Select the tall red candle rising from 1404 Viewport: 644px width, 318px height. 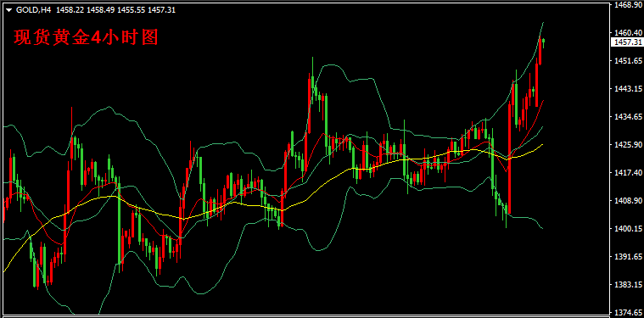tap(509, 158)
